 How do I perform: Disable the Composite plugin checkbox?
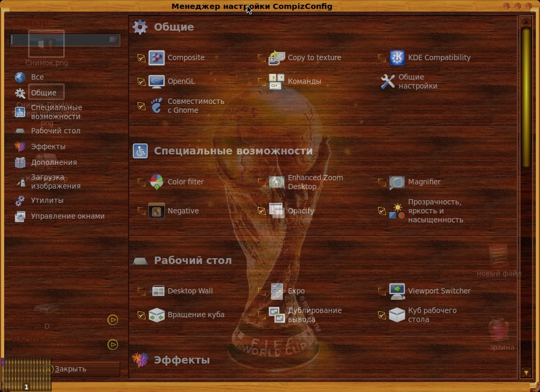point(141,58)
